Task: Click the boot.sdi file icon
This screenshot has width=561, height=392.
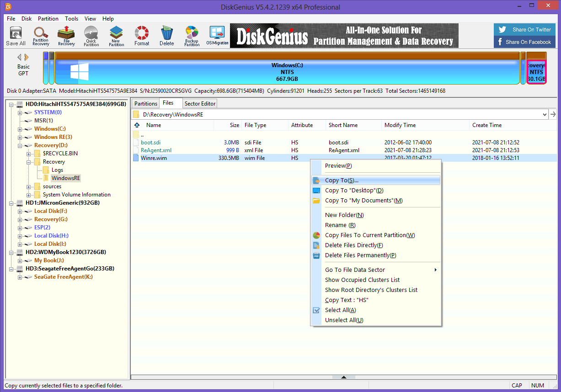Action: [x=136, y=143]
